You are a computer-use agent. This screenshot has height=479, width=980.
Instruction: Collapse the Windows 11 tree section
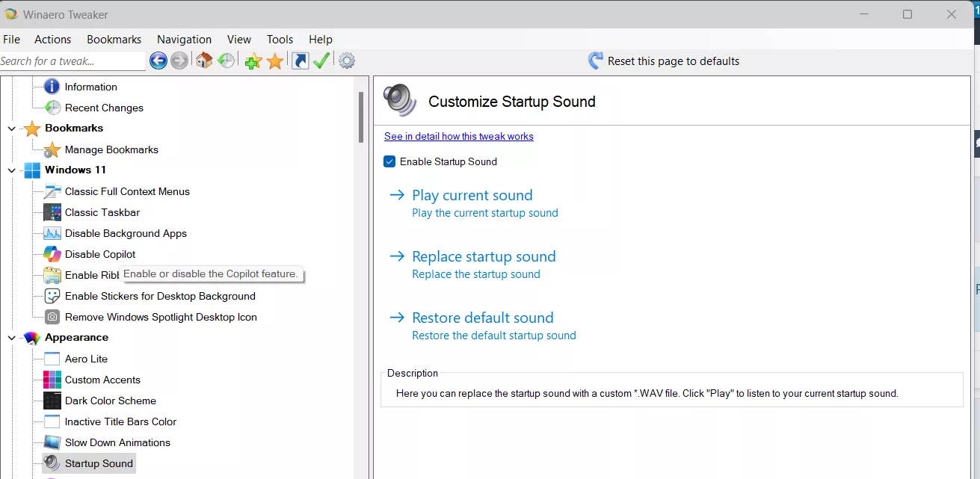click(11, 170)
